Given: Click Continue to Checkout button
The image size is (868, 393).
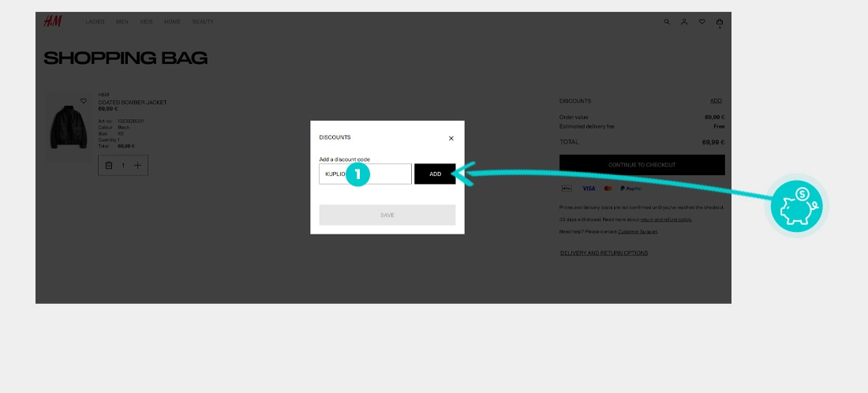Looking at the screenshot, I should (642, 165).
